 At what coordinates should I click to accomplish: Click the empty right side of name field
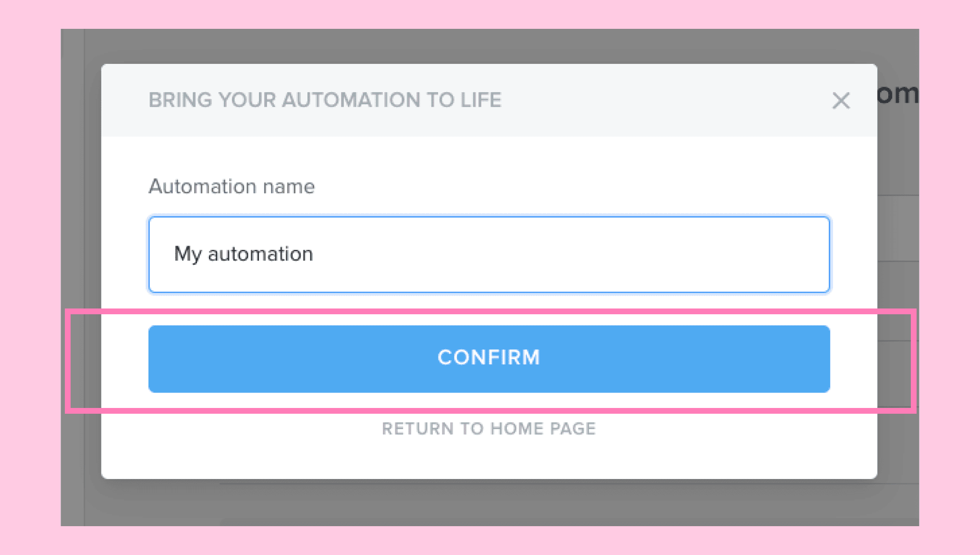click(673, 254)
